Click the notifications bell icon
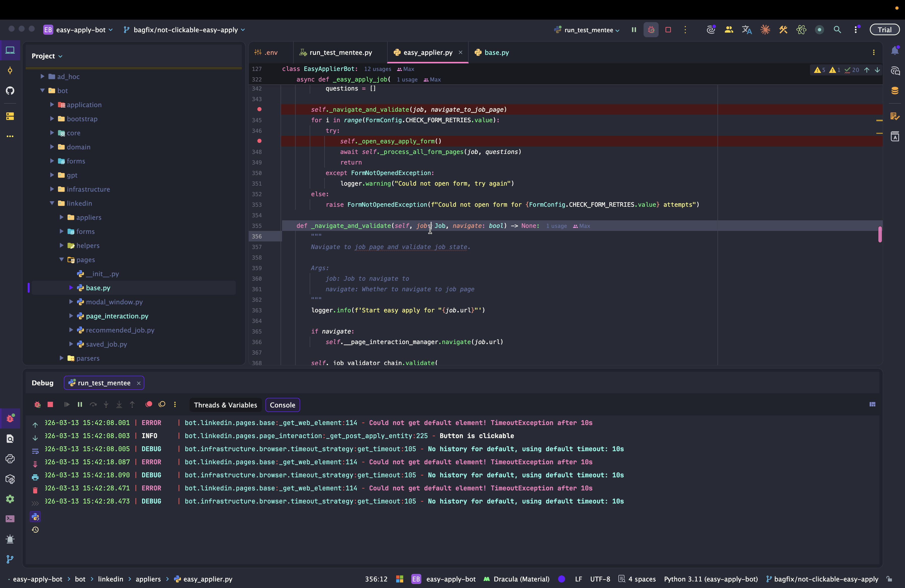 [895, 51]
